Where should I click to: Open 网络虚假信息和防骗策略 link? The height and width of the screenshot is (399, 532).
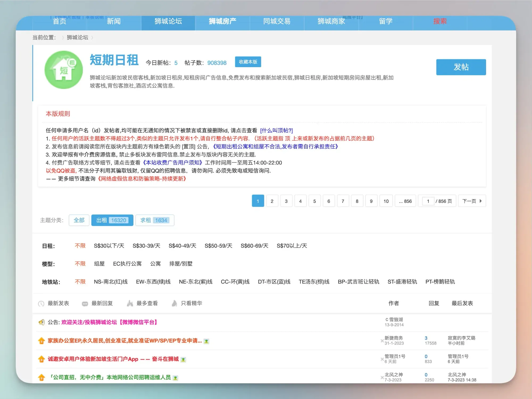142,179
